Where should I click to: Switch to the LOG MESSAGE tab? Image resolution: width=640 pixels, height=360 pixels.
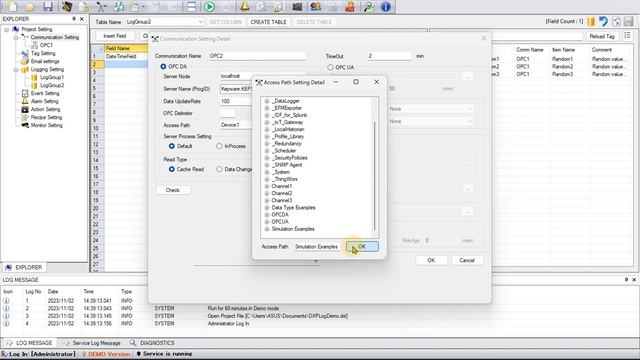coord(29,343)
